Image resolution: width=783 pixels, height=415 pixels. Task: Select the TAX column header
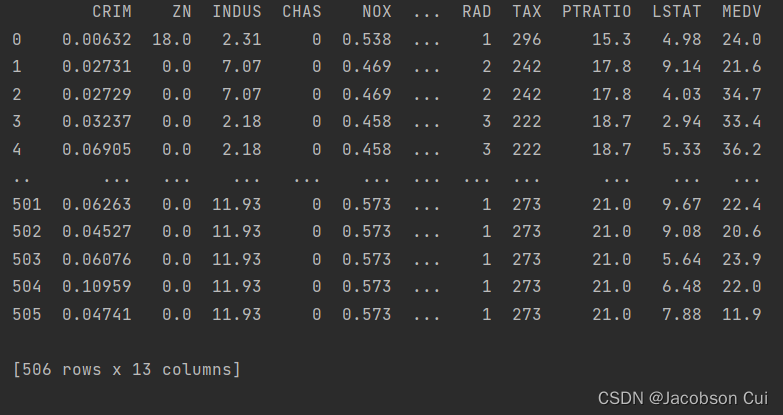tap(526, 12)
